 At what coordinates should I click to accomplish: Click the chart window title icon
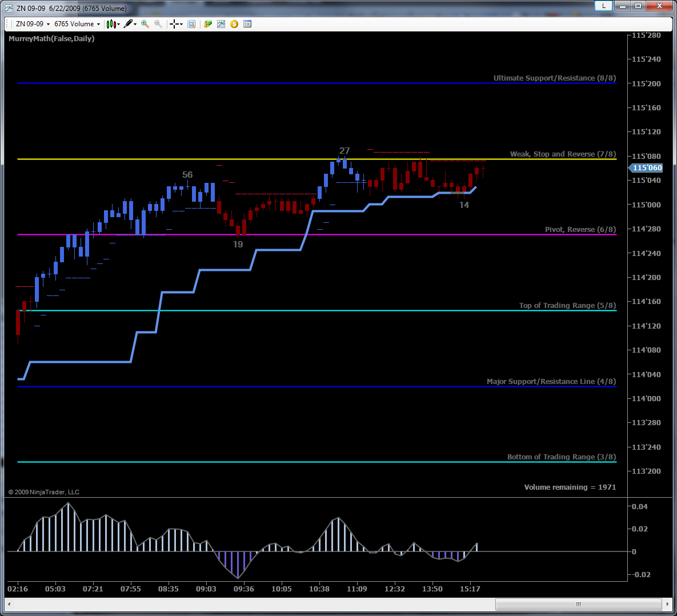pyautogui.click(x=9, y=8)
